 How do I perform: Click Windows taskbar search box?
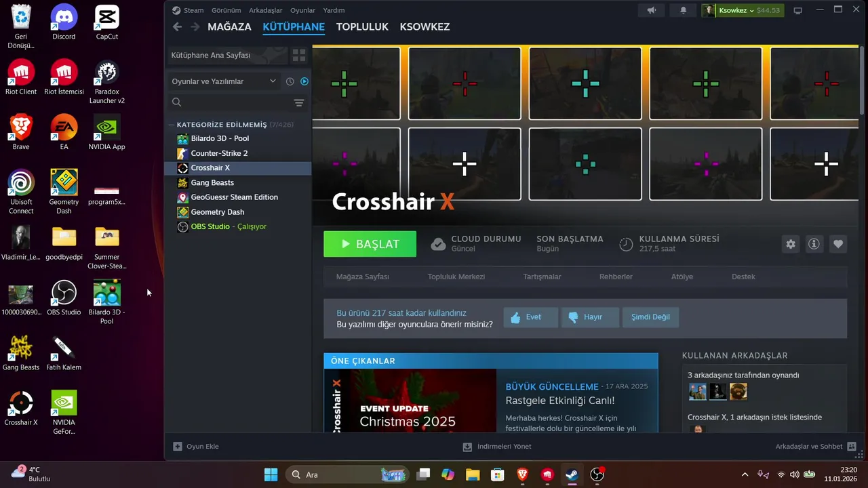347,474
